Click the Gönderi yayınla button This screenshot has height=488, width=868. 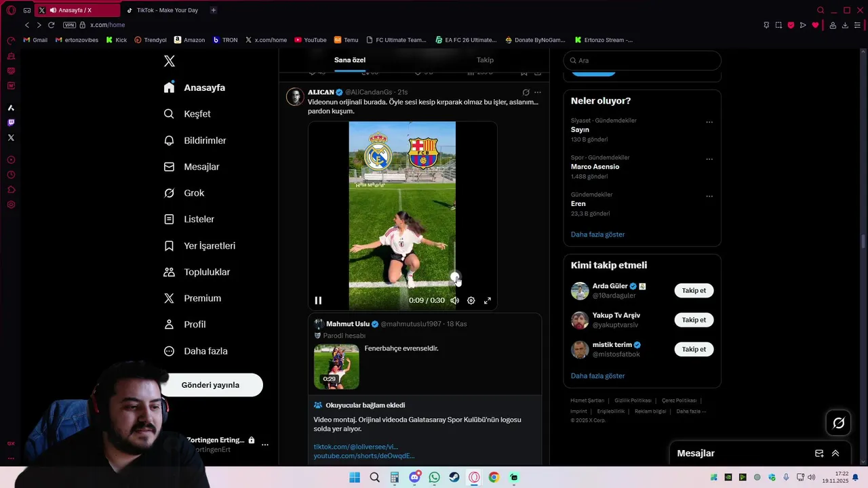210,385
